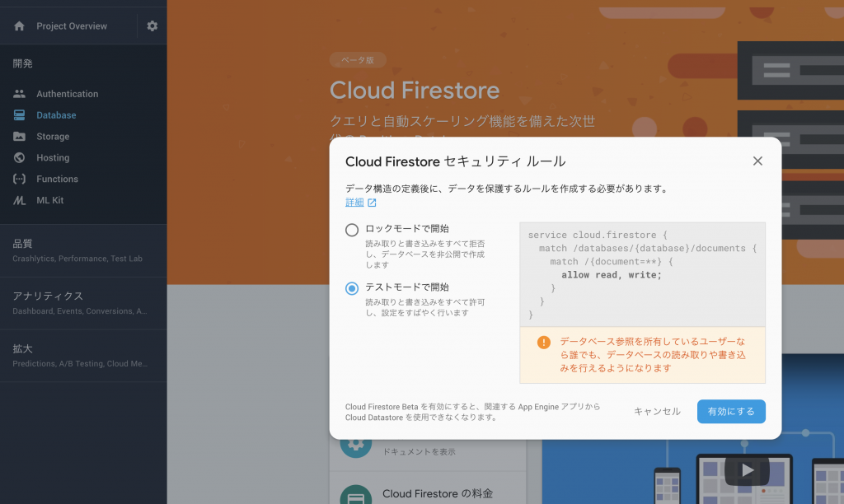This screenshot has height=504, width=844.
Task: Click the external link icon beside 詳細
Action: 372,203
